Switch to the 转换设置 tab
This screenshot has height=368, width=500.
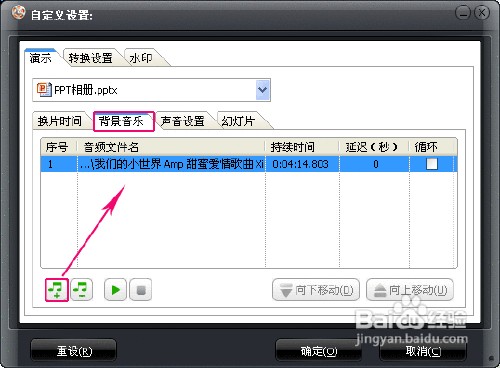[91, 58]
